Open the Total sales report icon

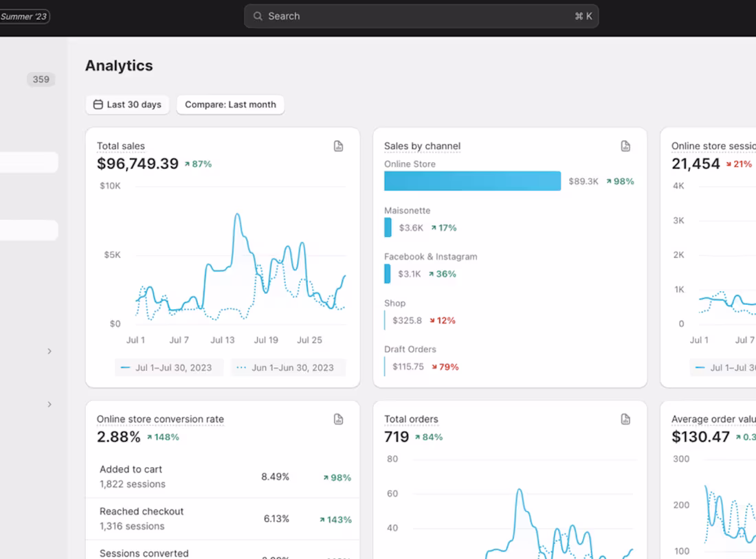(338, 146)
